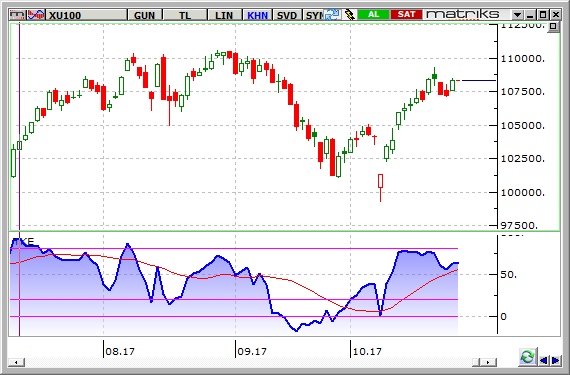Click the 08.17 date label

pyautogui.click(x=120, y=352)
